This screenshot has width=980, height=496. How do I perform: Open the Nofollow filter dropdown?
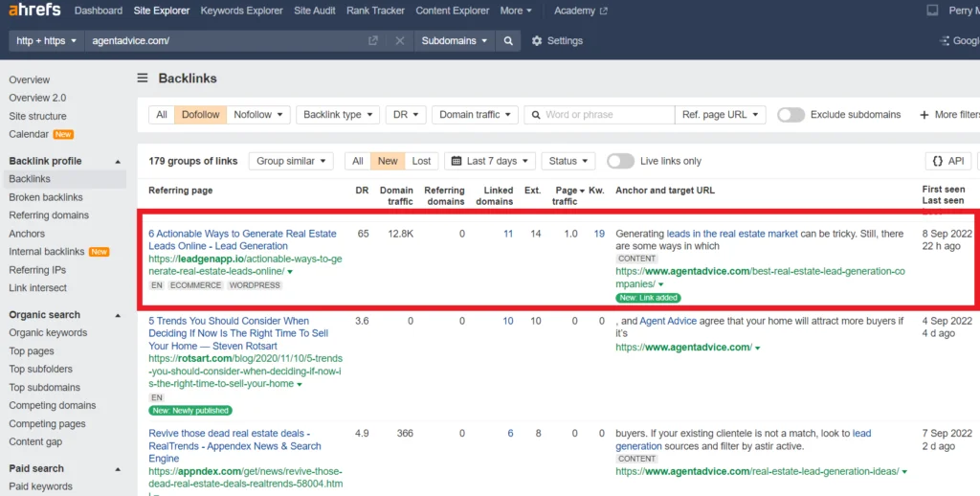[x=258, y=115]
